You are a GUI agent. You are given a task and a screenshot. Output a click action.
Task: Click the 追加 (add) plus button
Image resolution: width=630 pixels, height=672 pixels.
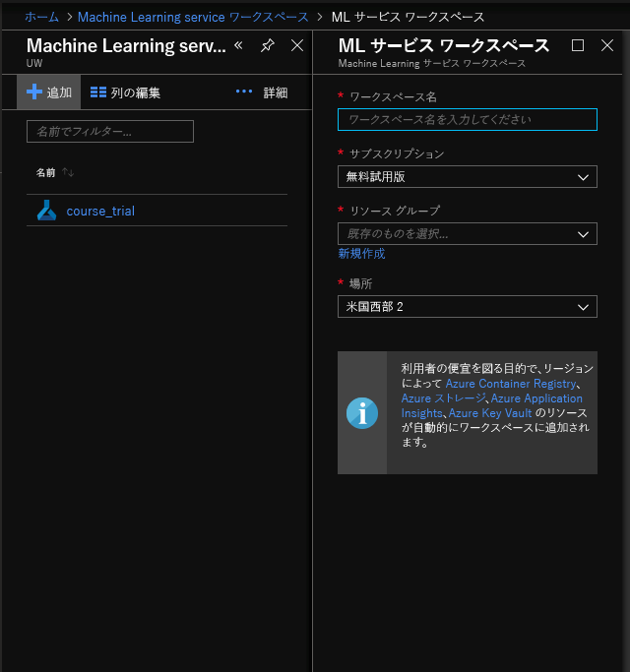[48, 92]
